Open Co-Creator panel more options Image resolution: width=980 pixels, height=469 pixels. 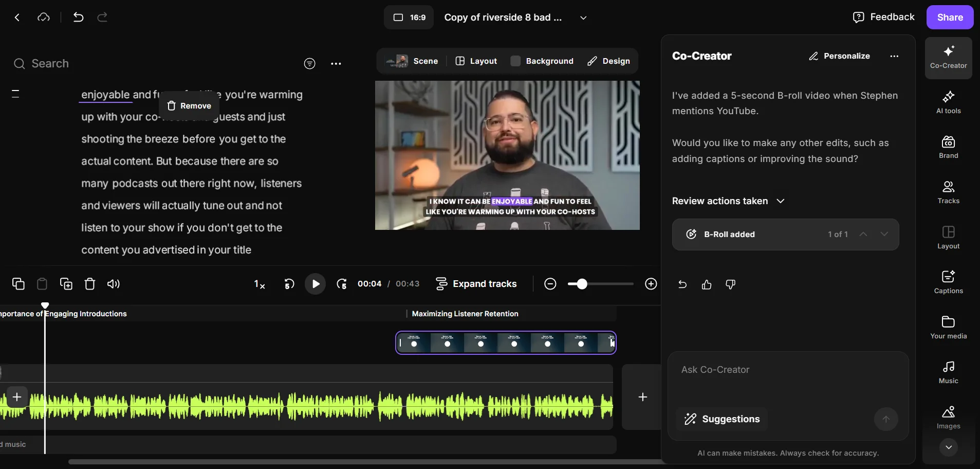point(894,56)
